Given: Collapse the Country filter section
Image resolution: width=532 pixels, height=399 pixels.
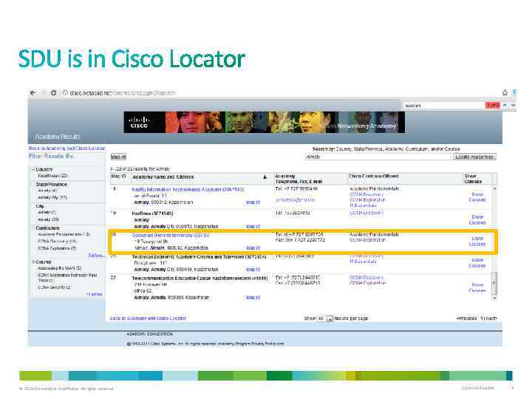Looking at the screenshot, I should 33,169.
